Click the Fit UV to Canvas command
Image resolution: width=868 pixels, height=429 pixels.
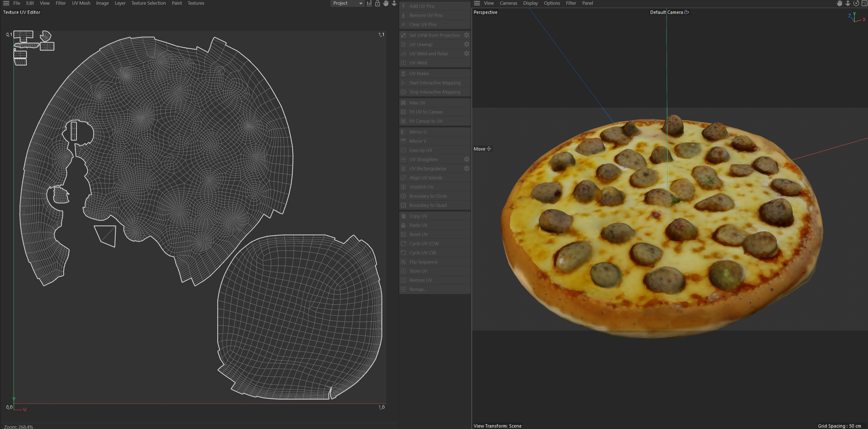point(426,112)
